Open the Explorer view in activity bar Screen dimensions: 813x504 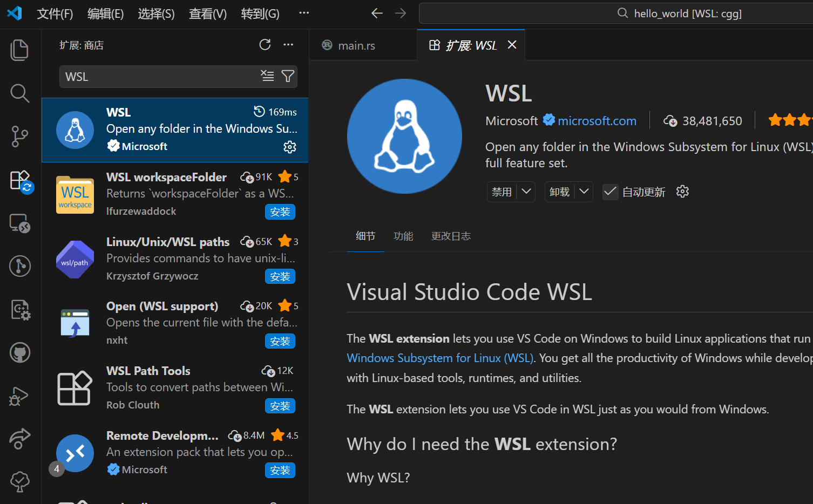click(x=20, y=50)
